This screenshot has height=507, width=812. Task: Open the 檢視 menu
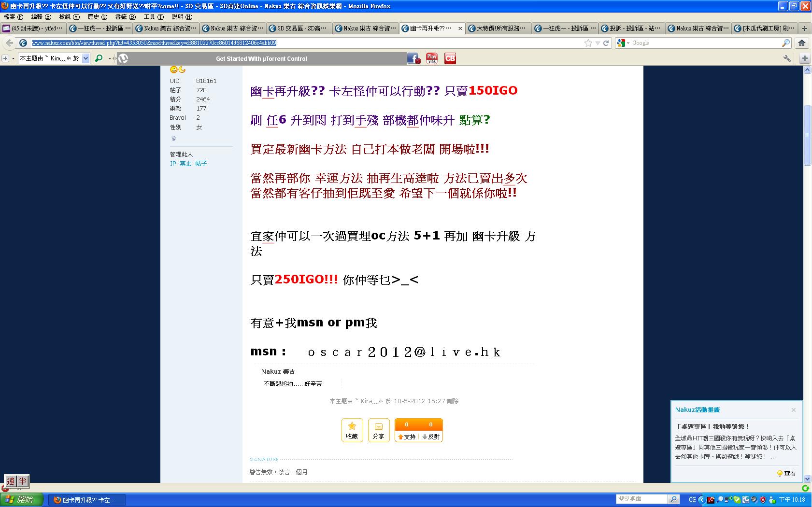pos(69,17)
